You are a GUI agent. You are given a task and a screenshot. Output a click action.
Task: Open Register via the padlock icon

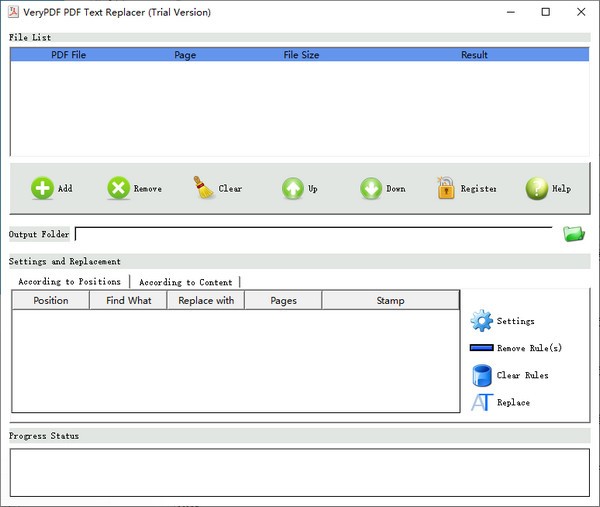coord(446,187)
